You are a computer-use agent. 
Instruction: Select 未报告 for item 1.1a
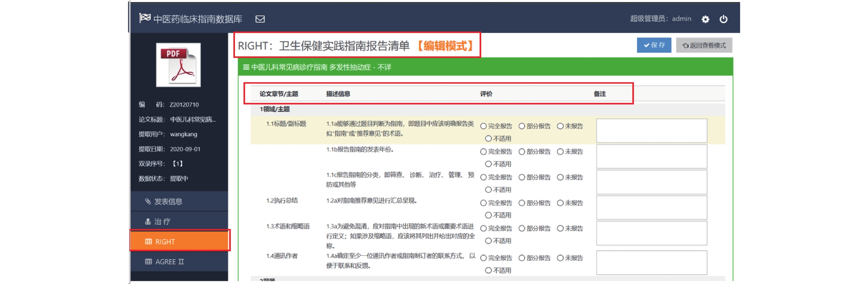click(x=560, y=126)
